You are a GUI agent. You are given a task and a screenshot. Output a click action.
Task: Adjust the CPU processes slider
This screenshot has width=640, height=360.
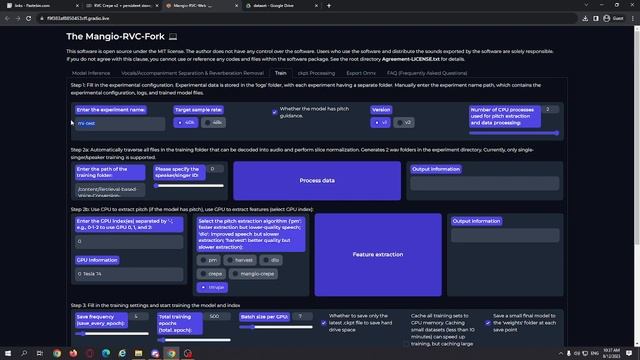tap(514, 133)
